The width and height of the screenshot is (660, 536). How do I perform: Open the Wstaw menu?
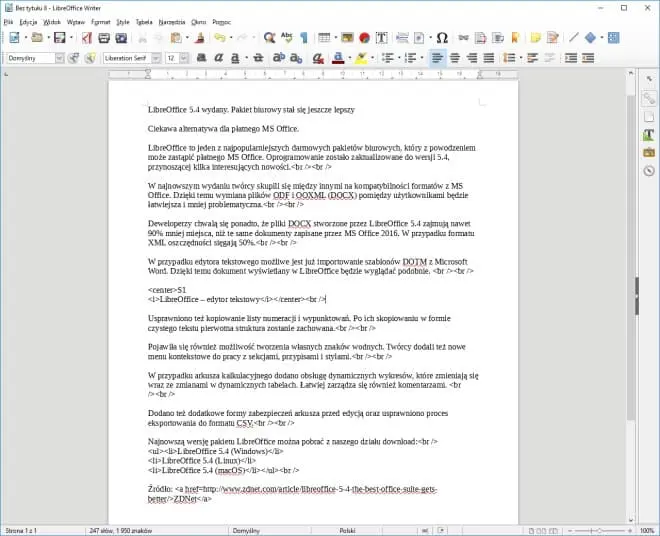coord(76,22)
